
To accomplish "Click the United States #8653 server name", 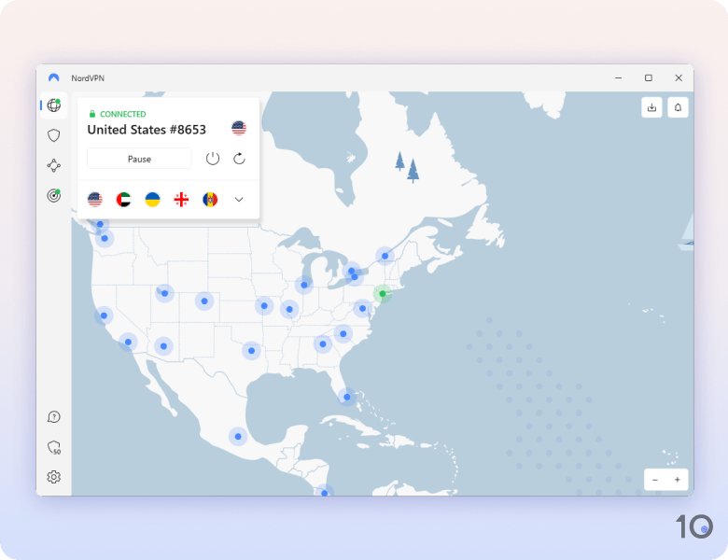I will click(x=147, y=130).
